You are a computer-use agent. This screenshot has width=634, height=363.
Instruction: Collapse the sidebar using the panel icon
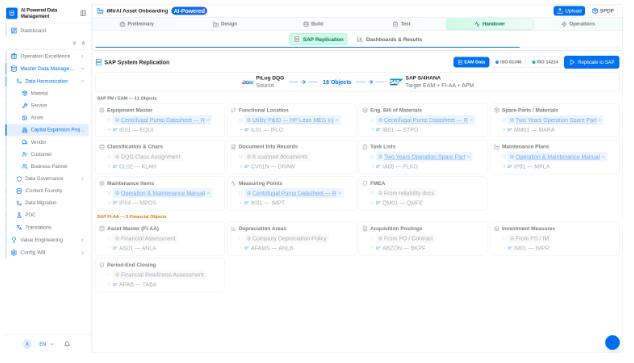[83, 13]
